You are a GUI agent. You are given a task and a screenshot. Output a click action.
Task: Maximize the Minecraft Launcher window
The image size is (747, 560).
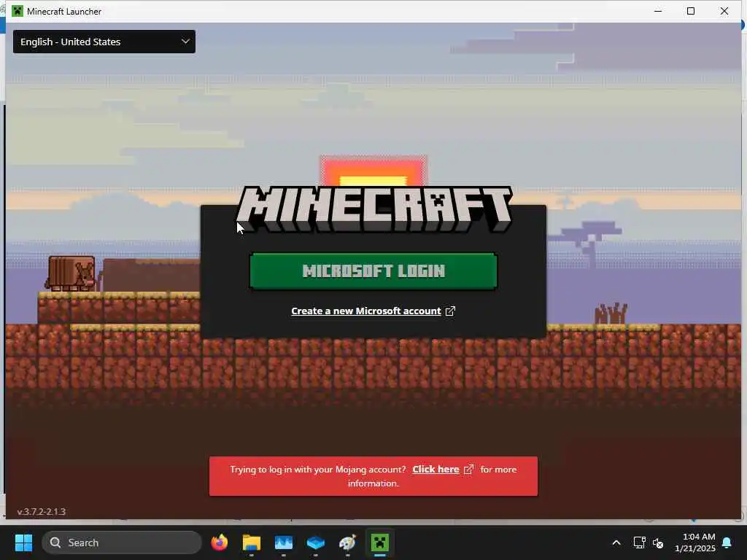tap(691, 11)
